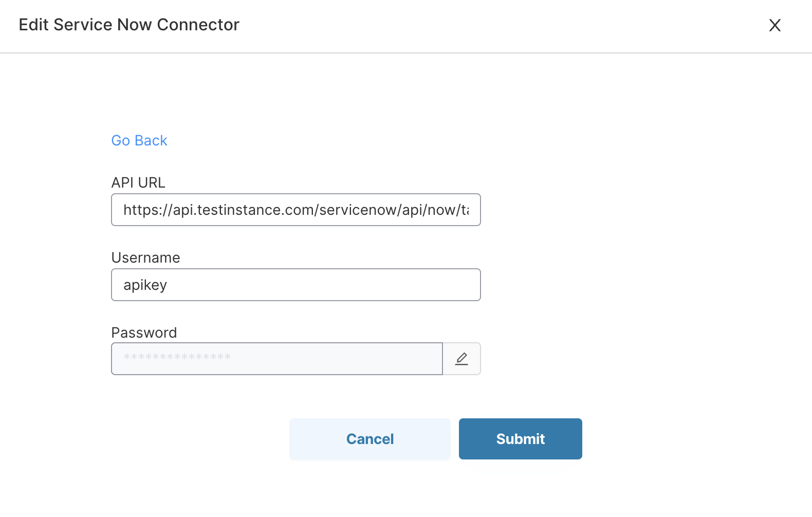Click the masked asterisks password value
812x517 pixels.
point(177,357)
